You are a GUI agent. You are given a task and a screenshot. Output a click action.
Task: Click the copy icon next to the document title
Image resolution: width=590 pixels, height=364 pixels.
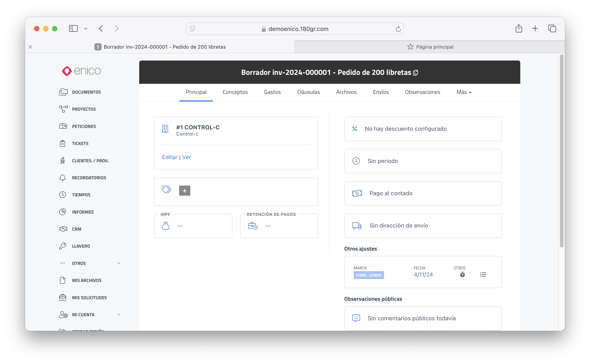[x=415, y=73]
